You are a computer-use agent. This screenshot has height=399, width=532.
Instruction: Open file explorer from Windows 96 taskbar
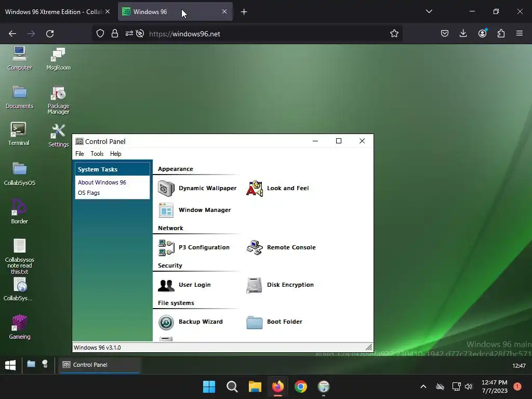31,364
